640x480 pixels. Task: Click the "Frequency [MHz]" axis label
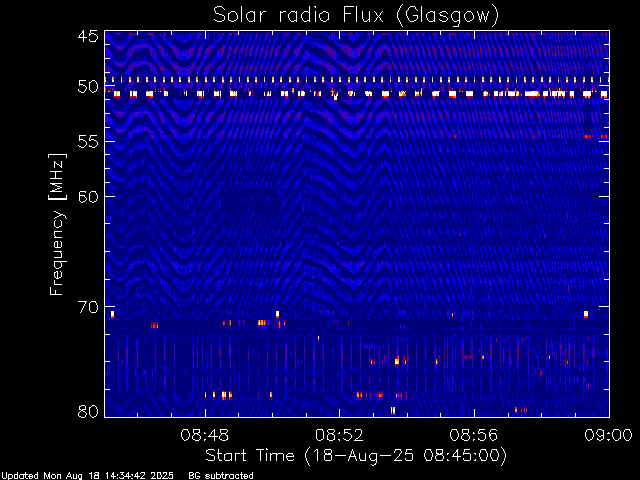point(57,224)
